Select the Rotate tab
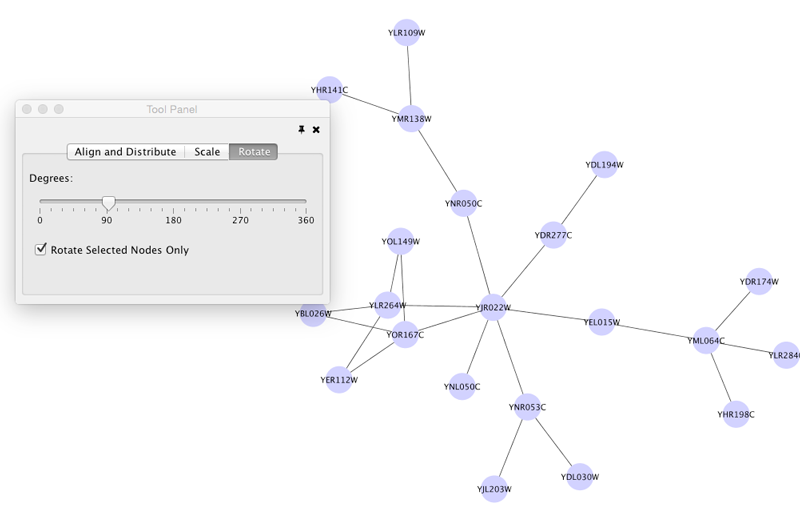This screenshot has height=517, width=800. pos(254,152)
